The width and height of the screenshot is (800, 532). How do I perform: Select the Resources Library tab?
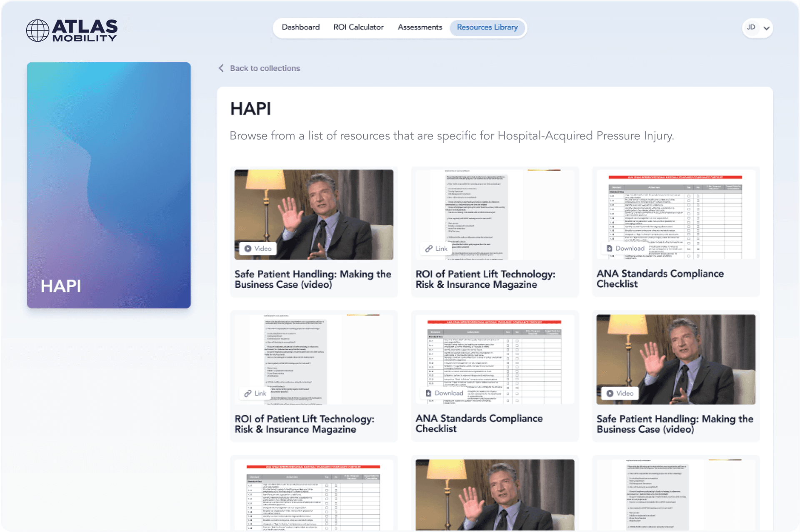coord(487,27)
